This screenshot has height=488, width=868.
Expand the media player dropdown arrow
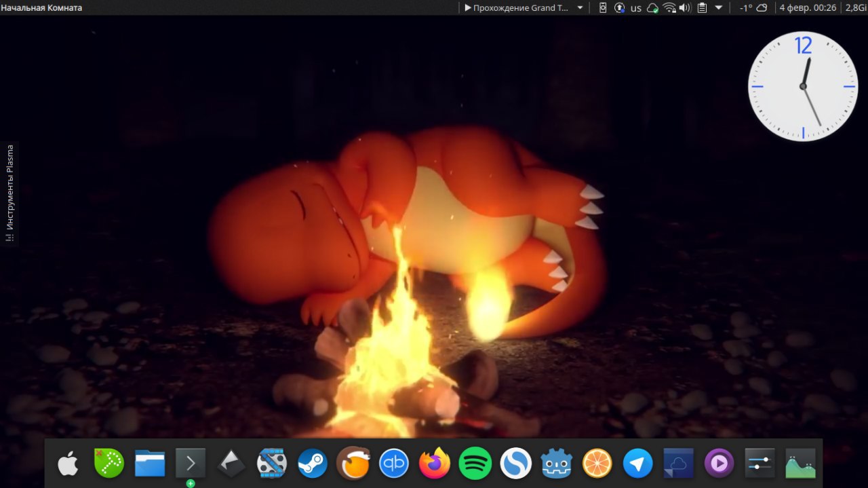coord(580,8)
